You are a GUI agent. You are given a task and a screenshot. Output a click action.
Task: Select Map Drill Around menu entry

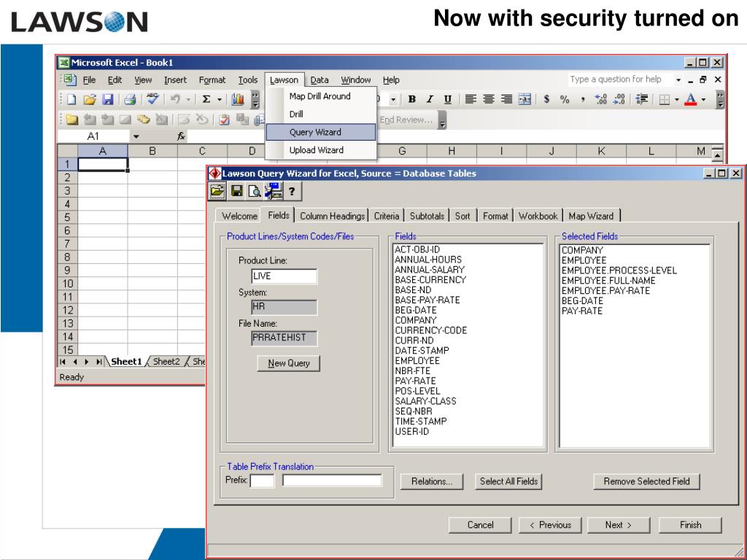[x=321, y=96]
